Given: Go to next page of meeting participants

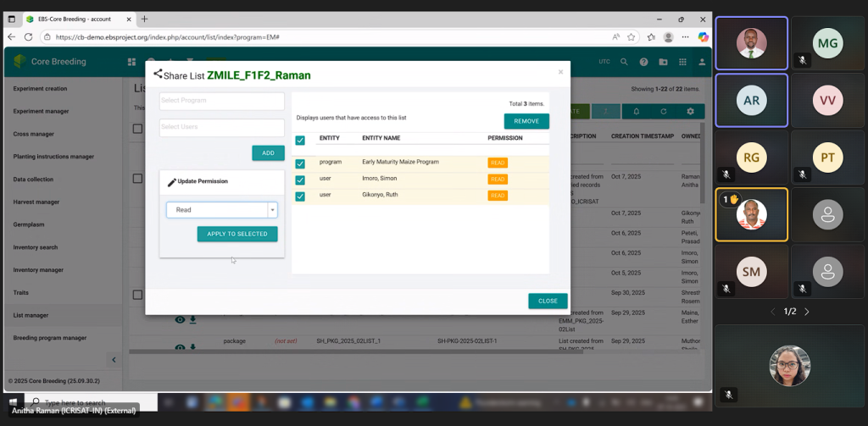Looking at the screenshot, I should (x=807, y=312).
